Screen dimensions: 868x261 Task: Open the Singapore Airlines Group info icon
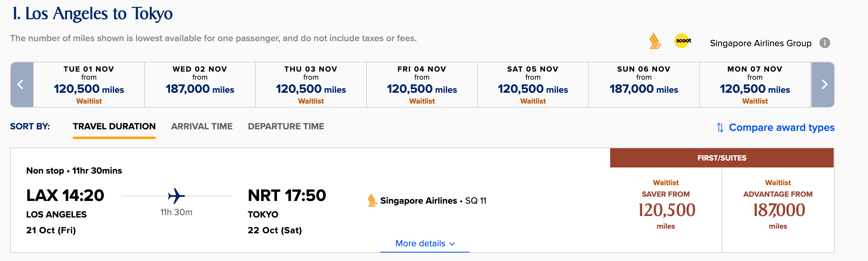tap(824, 43)
